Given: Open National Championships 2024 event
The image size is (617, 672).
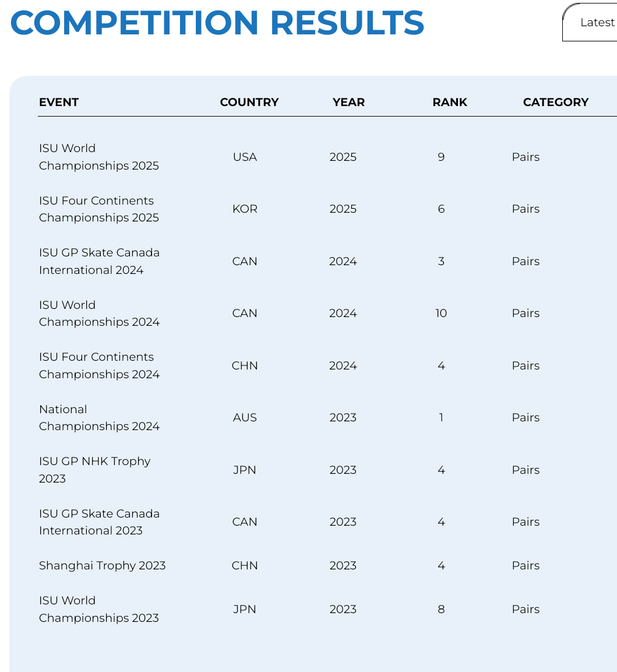Looking at the screenshot, I should 99,417.
